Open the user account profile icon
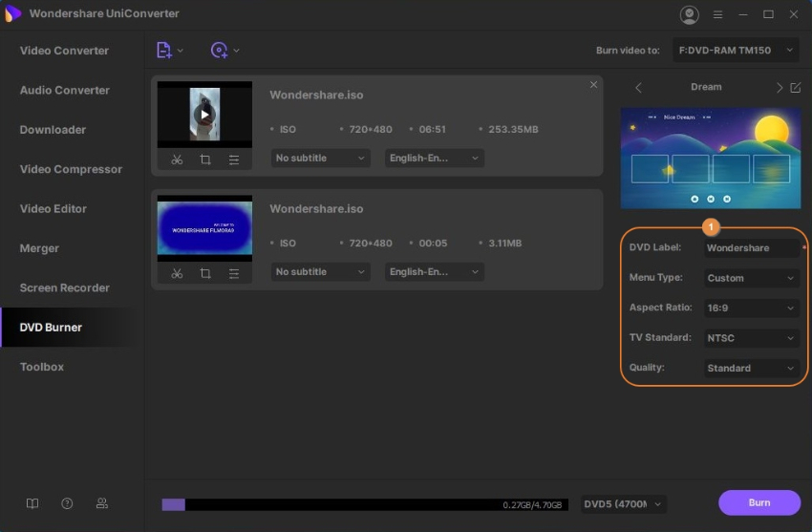The height and width of the screenshot is (532, 812). pos(689,14)
